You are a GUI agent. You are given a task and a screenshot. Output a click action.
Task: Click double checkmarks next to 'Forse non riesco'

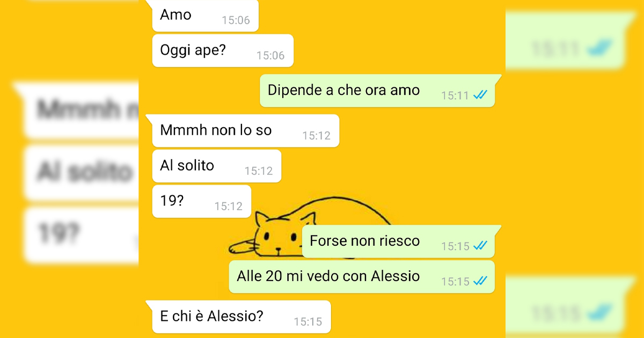point(480,246)
